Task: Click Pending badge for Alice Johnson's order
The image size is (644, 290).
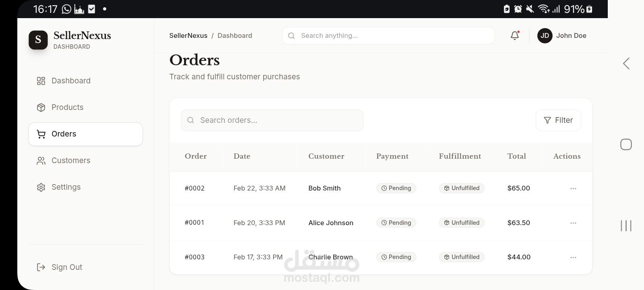Action: pos(396,223)
